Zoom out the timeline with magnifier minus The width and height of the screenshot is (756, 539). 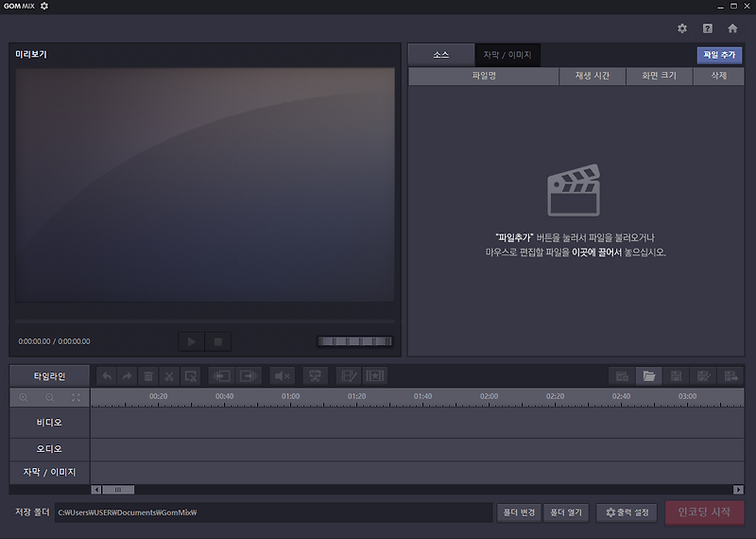click(50, 397)
